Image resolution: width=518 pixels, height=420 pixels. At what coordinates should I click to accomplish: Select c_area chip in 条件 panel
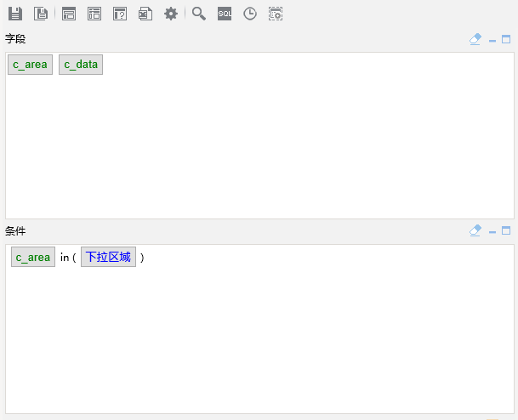point(33,257)
